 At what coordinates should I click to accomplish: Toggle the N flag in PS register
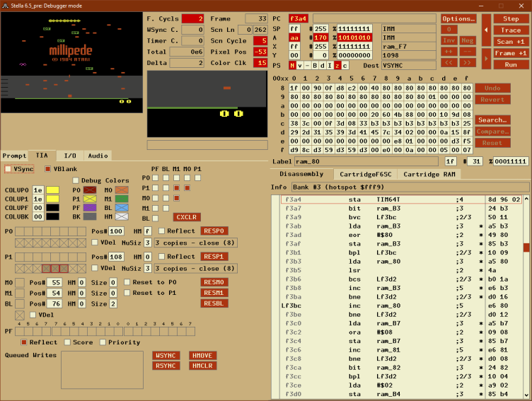293,65
